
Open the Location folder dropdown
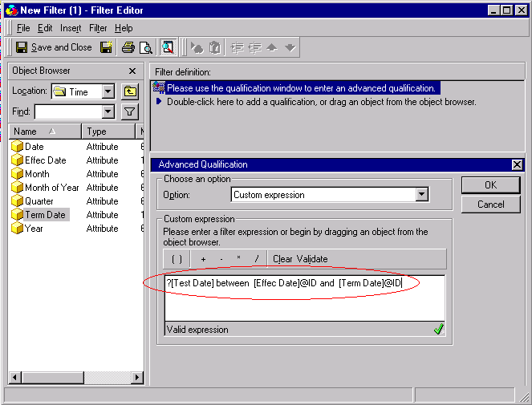108,91
